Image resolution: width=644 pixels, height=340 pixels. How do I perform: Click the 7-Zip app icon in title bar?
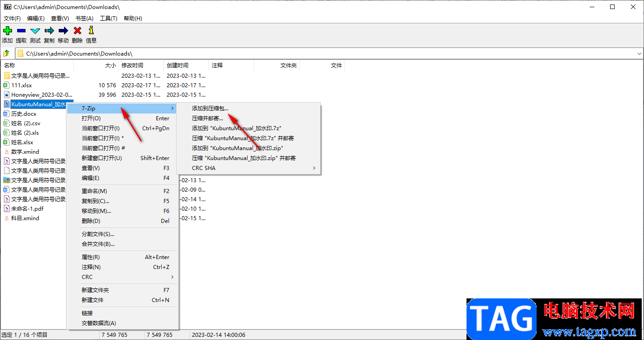click(x=7, y=7)
